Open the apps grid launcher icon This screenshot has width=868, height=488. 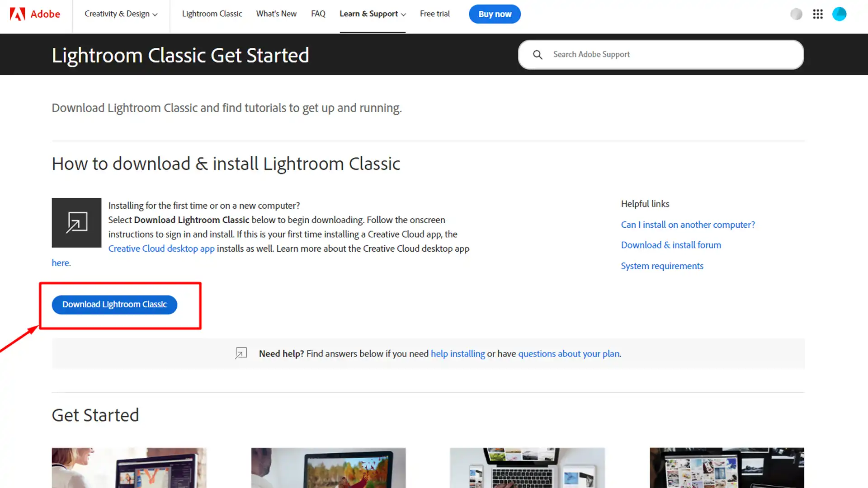818,14
